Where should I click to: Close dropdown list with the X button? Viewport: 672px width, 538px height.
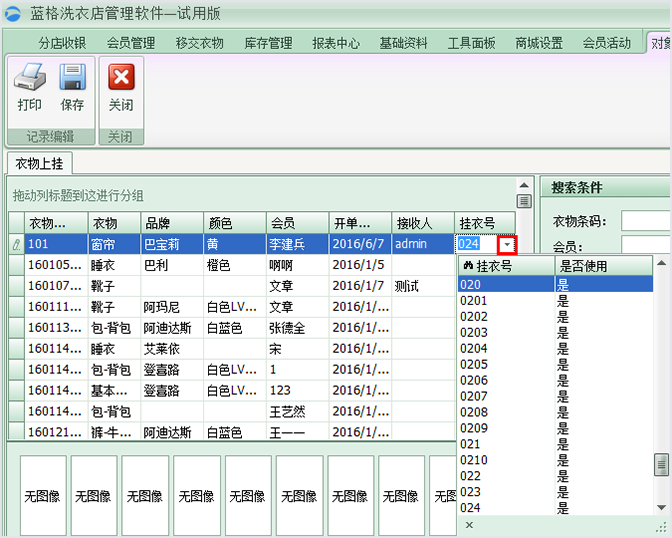tap(469, 525)
